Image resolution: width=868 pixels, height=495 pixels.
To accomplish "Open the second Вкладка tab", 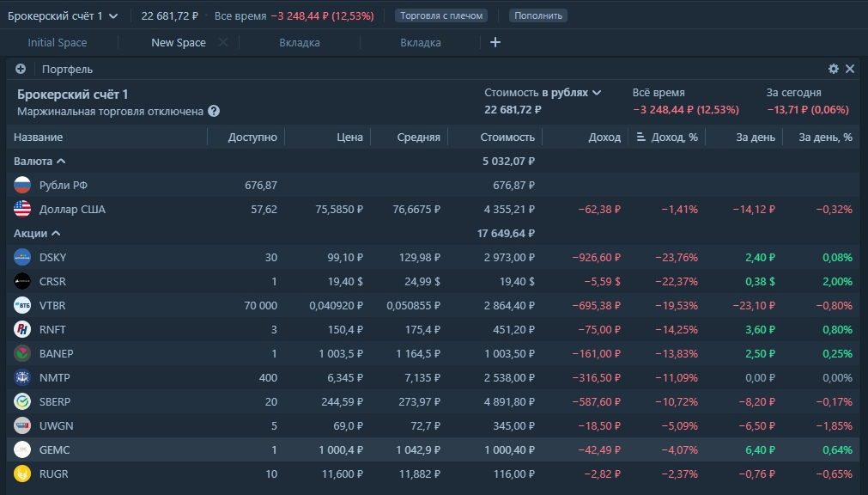I will (421, 43).
